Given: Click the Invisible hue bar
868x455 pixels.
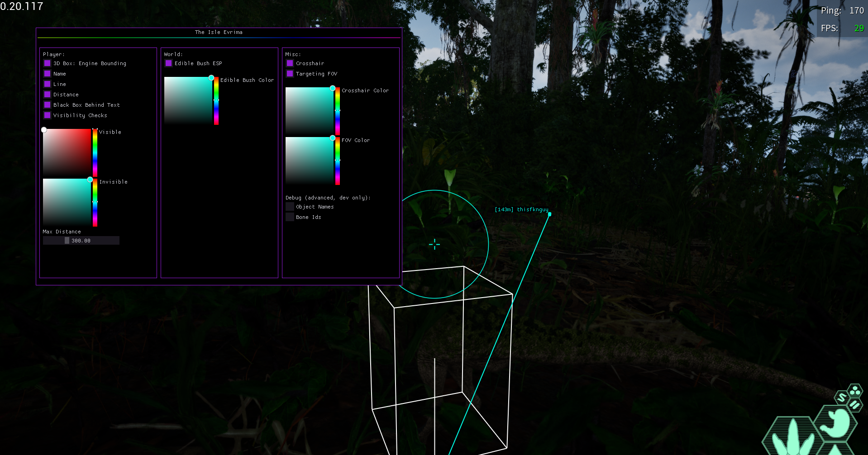Looking at the screenshot, I should (95, 202).
